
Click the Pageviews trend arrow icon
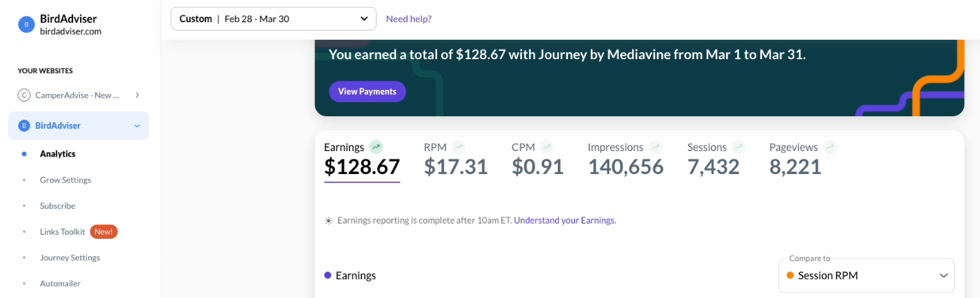point(830,147)
